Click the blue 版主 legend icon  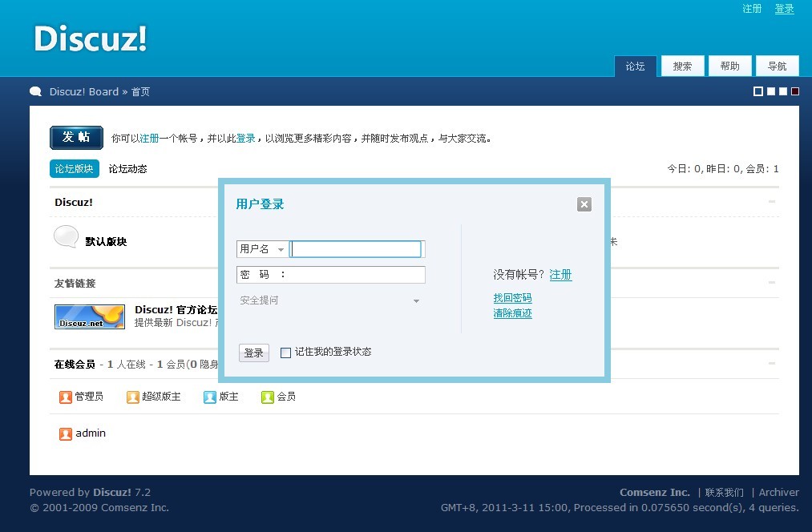click(210, 397)
